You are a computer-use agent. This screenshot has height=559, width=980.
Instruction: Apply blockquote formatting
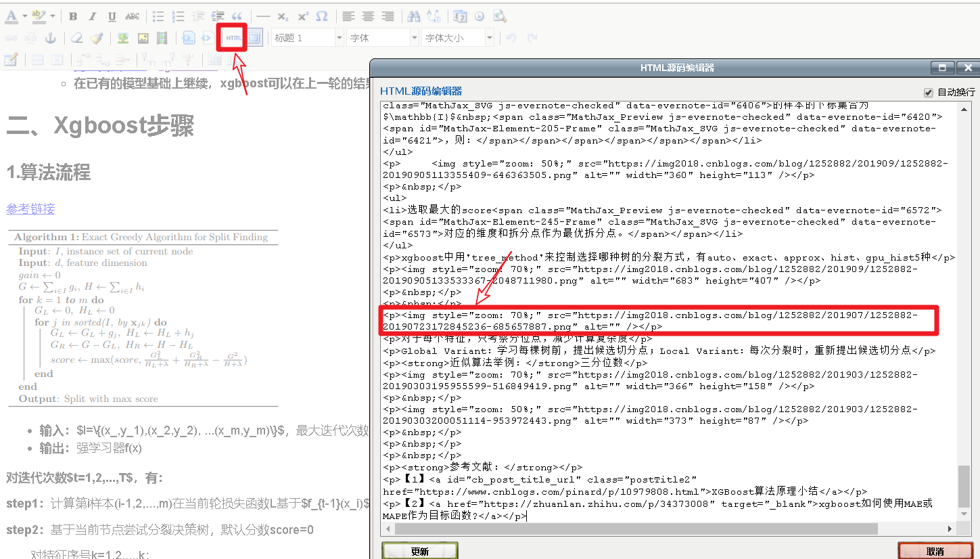pos(237,16)
